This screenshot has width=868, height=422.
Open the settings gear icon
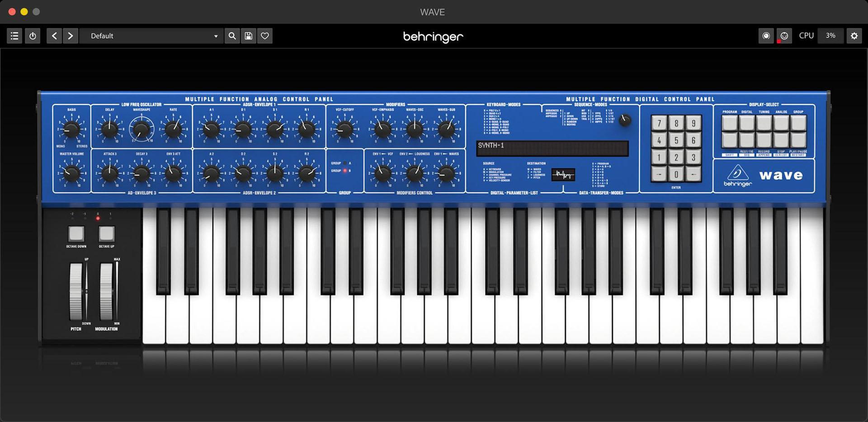tap(854, 36)
